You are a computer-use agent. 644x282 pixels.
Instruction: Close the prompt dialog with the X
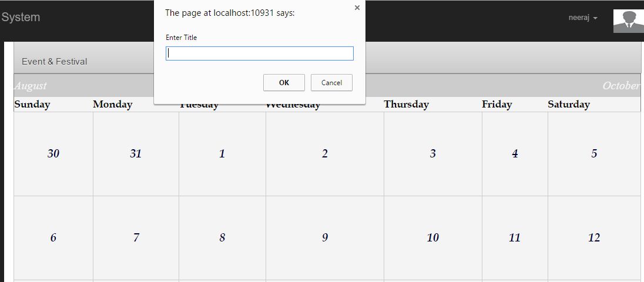357,8
